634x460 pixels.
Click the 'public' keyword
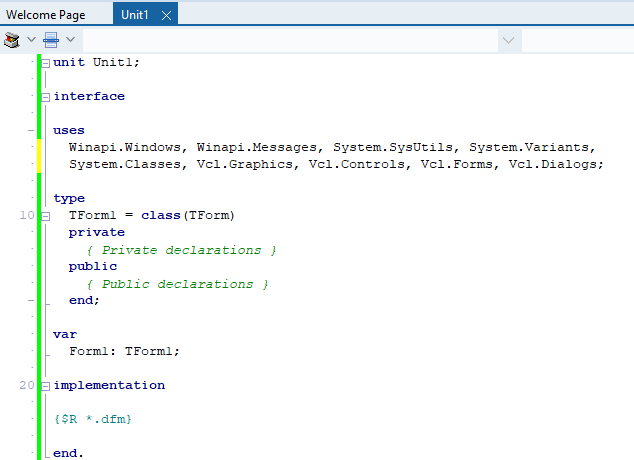click(93, 266)
